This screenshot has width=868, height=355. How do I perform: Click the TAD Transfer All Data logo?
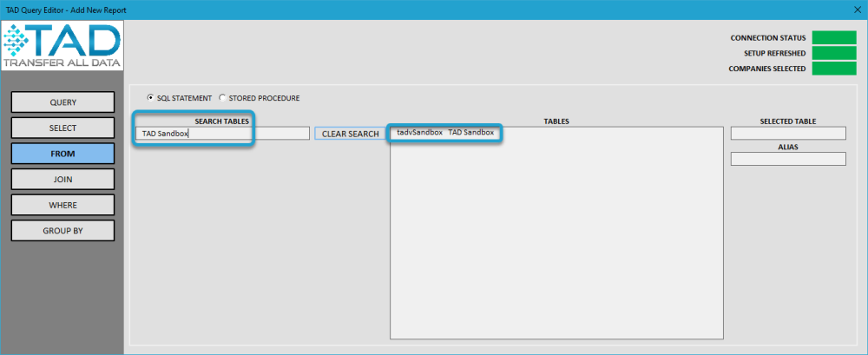[62, 46]
